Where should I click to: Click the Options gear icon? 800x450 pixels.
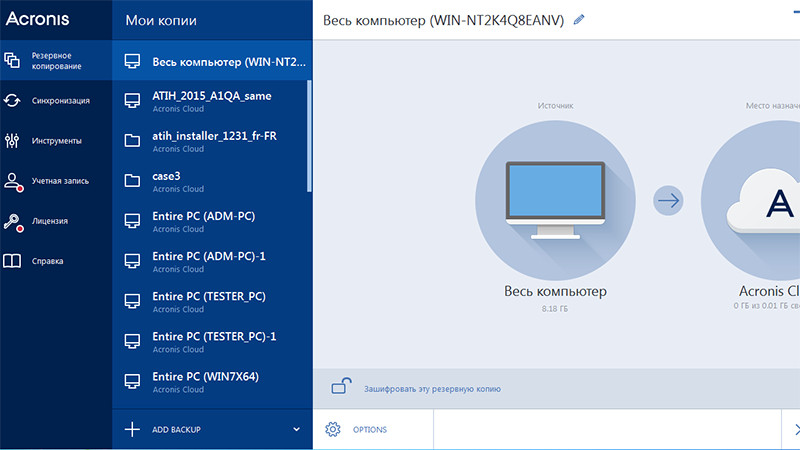[333, 429]
